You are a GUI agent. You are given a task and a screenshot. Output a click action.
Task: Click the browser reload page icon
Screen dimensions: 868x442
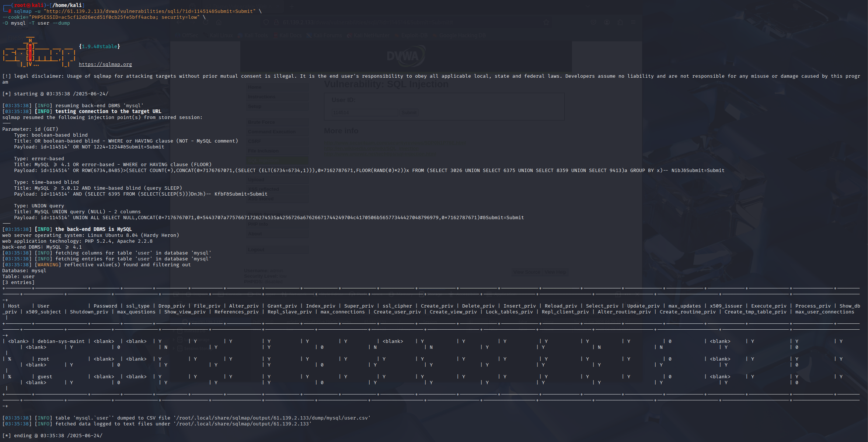click(x=206, y=22)
